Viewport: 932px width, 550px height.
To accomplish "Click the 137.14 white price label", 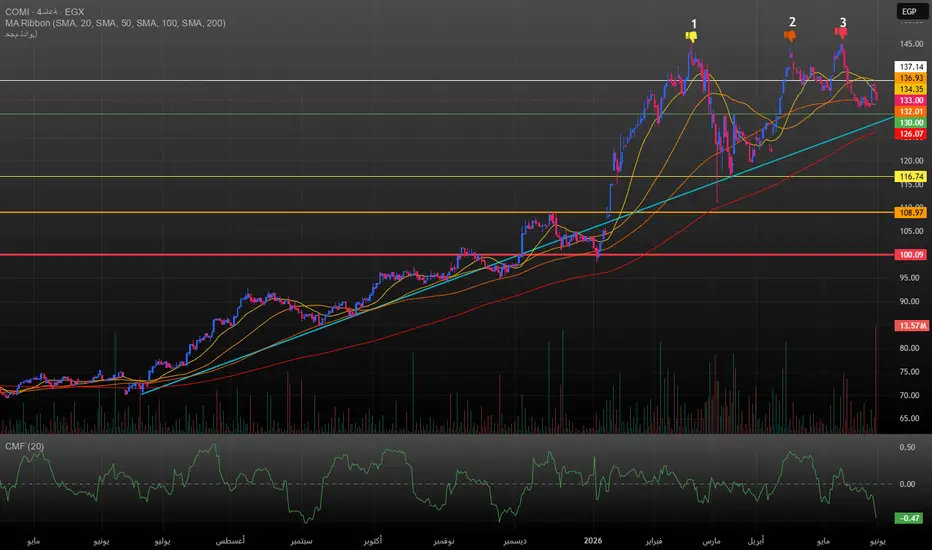I will tap(911, 67).
